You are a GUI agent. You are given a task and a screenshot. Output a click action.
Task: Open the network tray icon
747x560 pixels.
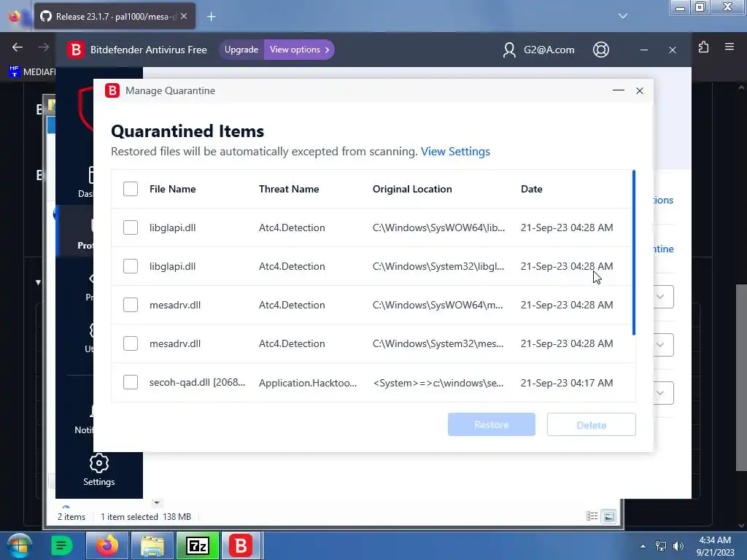point(661,546)
